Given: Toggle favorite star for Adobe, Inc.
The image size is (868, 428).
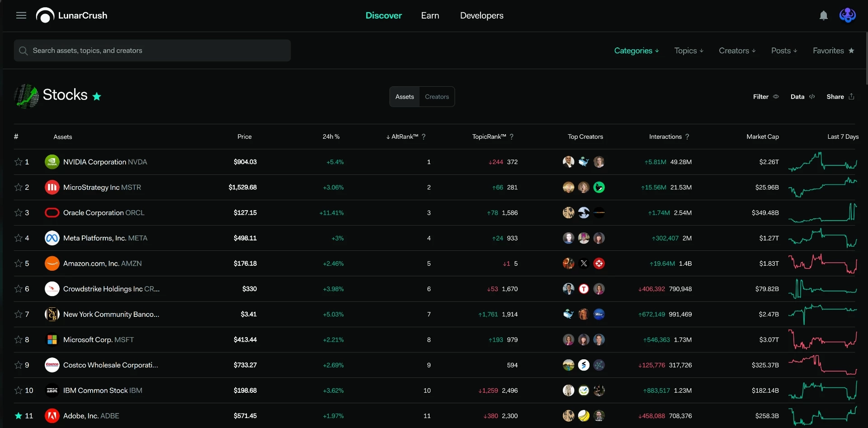Looking at the screenshot, I should 18,416.
